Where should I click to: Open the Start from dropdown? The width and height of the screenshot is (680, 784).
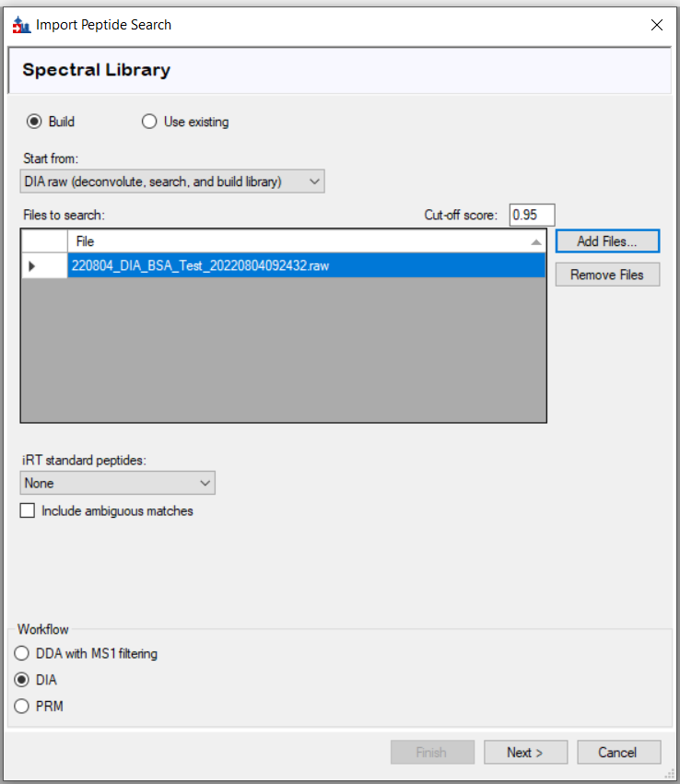click(172, 181)
